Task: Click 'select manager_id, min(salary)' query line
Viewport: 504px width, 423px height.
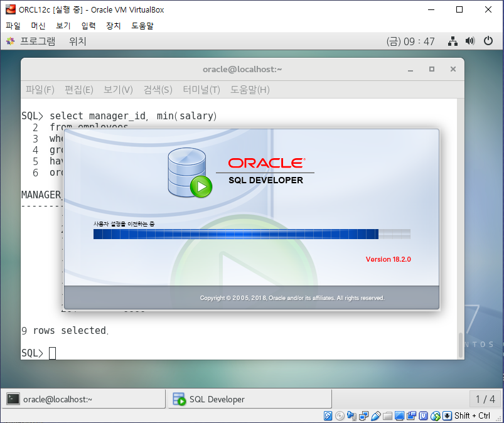Action: [133, 115]
